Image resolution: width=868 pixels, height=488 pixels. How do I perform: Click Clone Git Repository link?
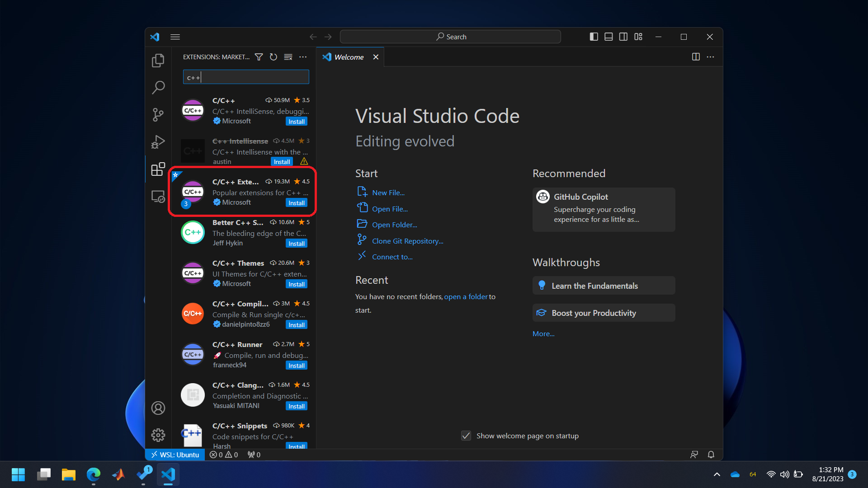407,241
